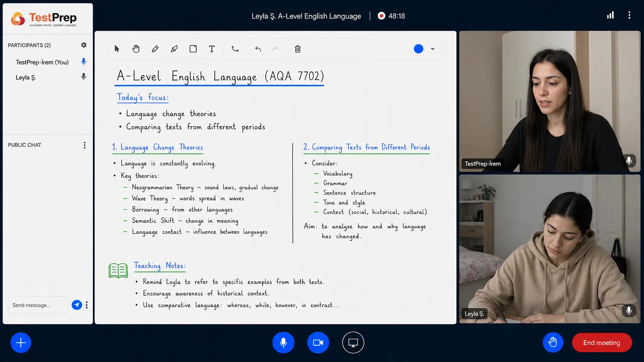
Task: Select the pencil drawing tool
Action: [155, 49]
